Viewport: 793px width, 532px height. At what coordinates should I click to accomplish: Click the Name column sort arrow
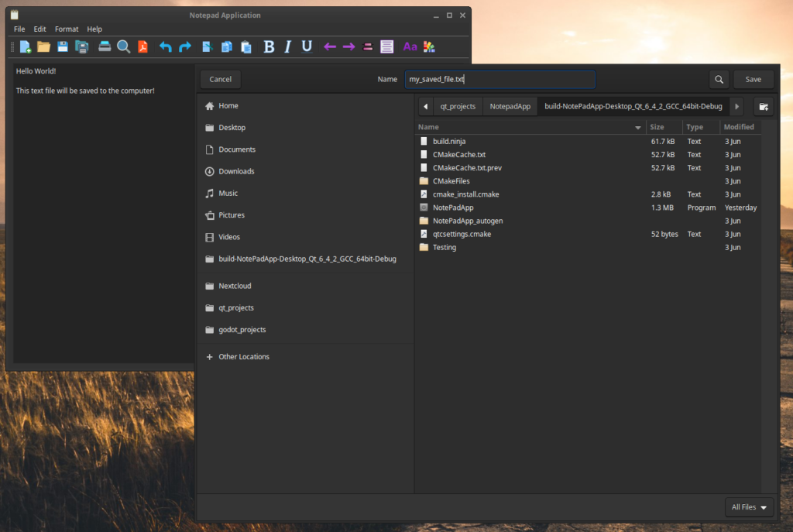(638, 127)
